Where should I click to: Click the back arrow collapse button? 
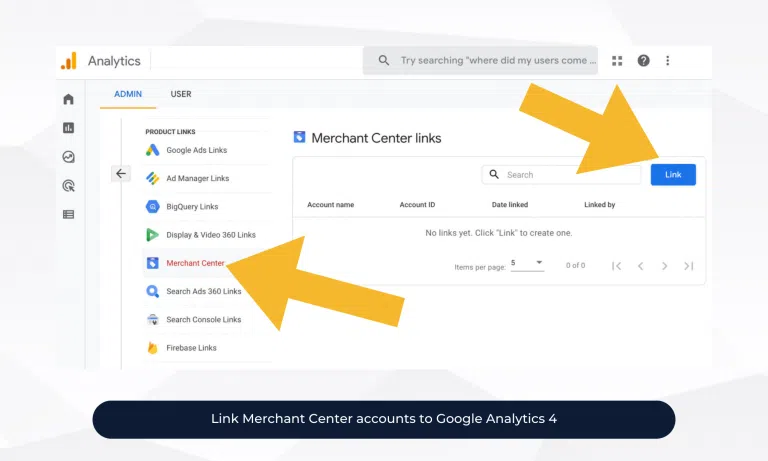121,173
